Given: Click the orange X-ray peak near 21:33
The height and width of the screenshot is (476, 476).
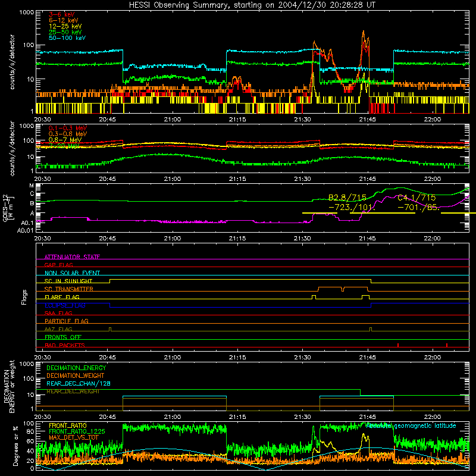Looking at the screenshot, I should (314, 42).
